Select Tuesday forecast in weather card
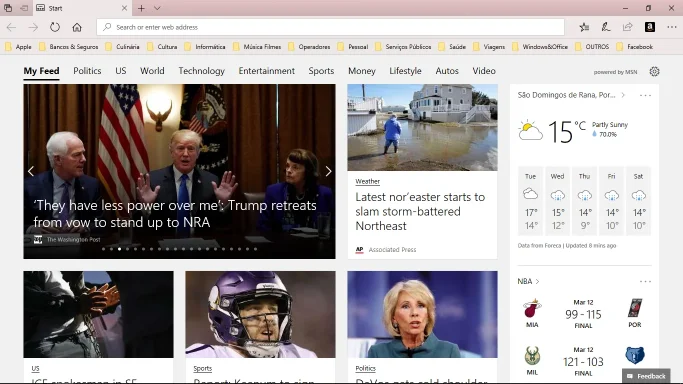The image size is (683, 384). point(530,201)
